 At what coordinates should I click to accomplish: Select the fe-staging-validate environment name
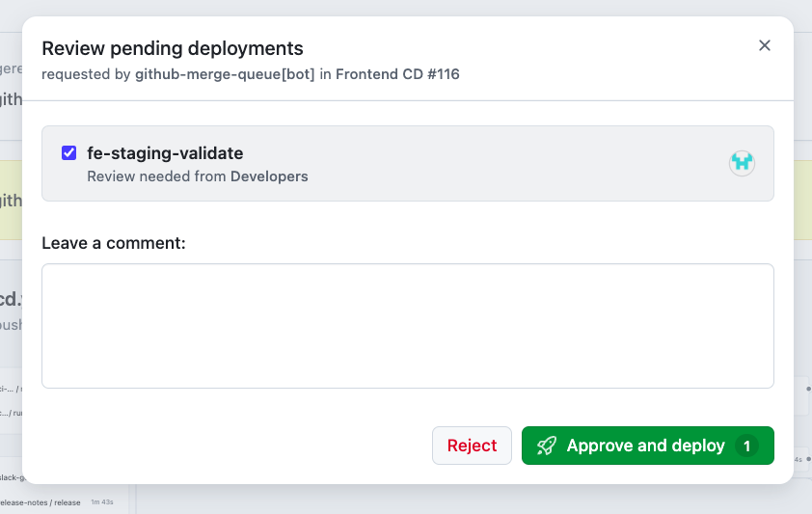point(165,153)
